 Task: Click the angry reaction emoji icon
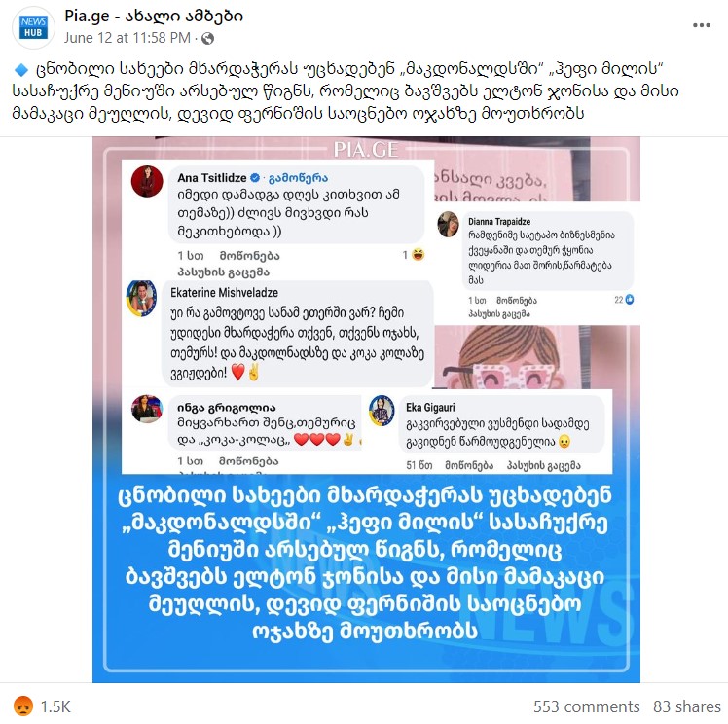click(x=23, y=706)
